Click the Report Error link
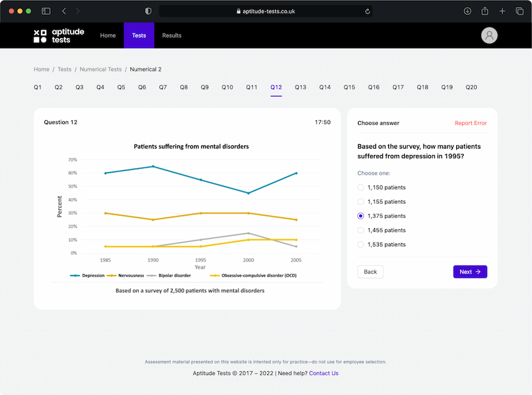 coord(470,123)
